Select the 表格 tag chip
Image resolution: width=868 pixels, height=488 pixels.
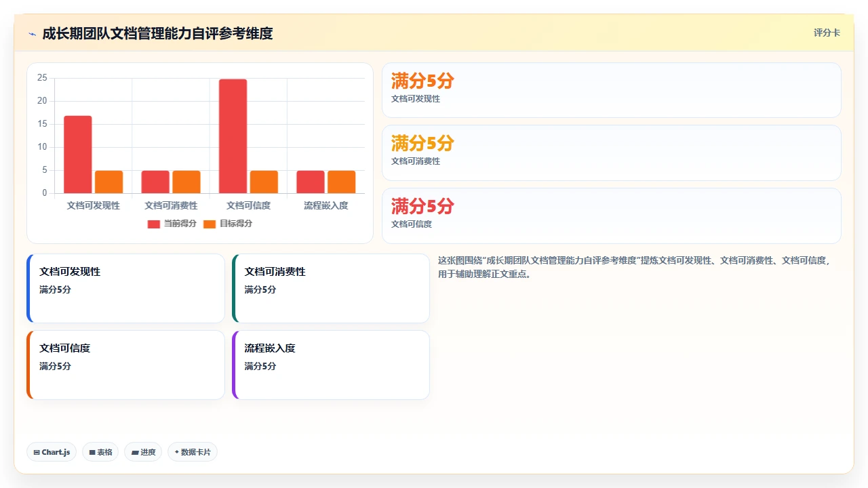pos(100,452)
